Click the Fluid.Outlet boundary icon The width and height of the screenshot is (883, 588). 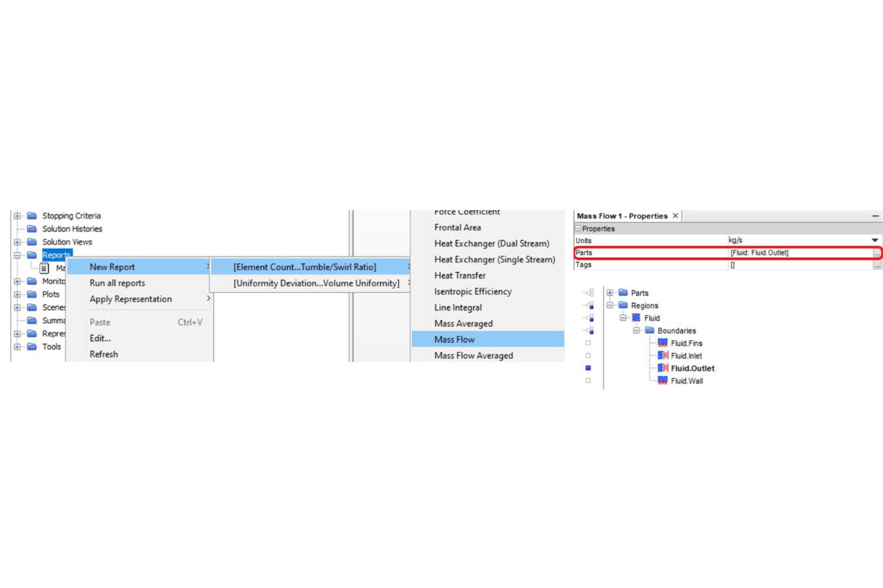tap(663, 368)
